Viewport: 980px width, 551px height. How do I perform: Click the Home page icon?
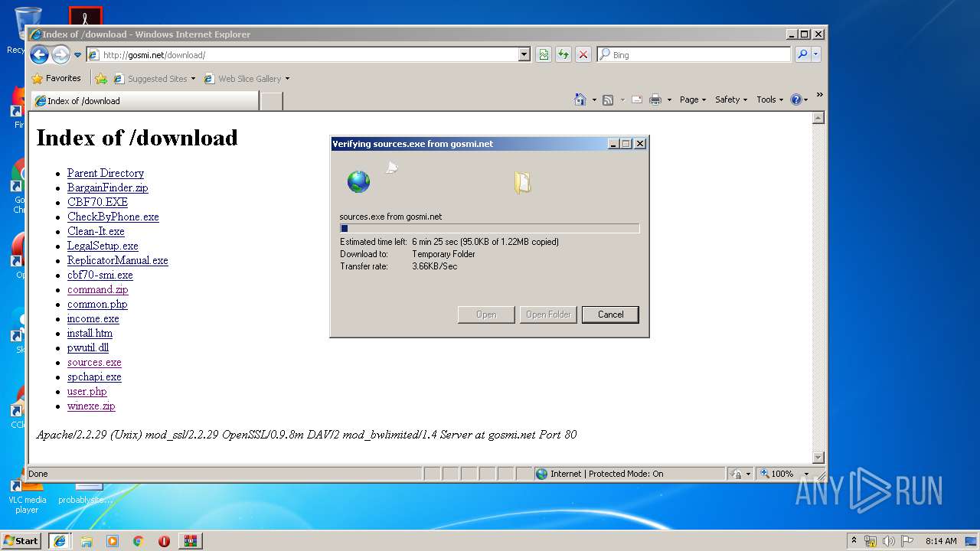click(x=580, y=99)
